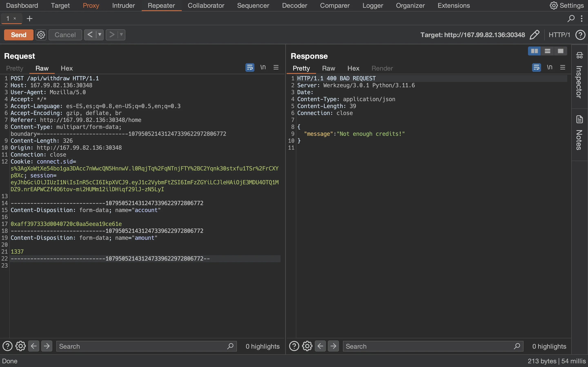Click Hex tab in response panel
Viewport: 588px width, 367px height.
click(353, 68)
